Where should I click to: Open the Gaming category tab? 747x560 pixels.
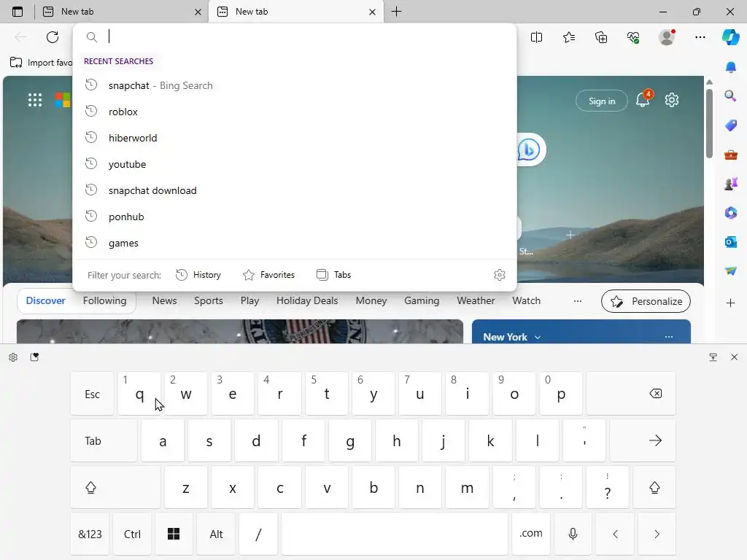(x=422, y=300)
